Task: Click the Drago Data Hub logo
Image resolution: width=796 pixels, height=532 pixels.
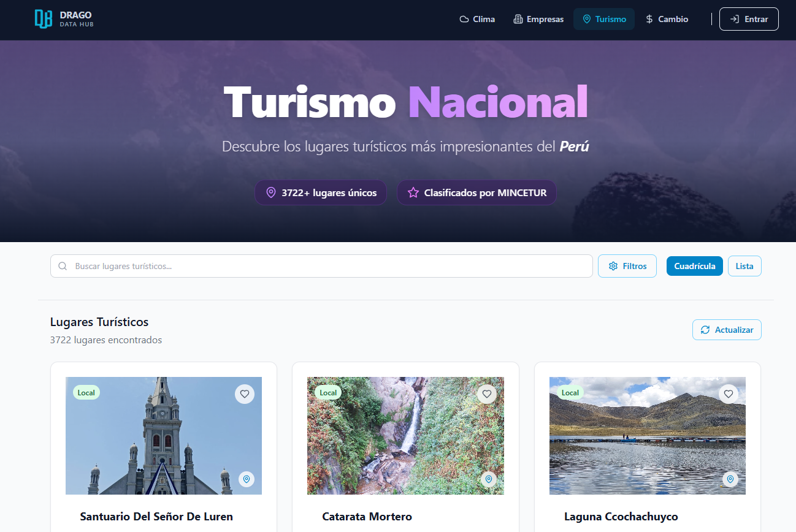Action: (x=64, y=19)
